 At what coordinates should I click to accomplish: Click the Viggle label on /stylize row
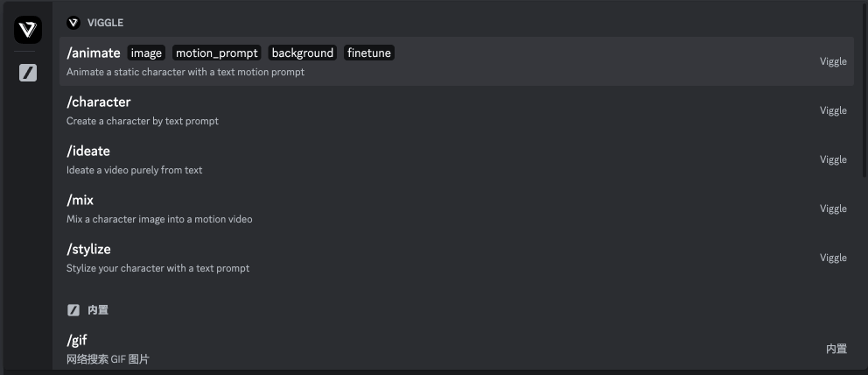tap(833, 258)
